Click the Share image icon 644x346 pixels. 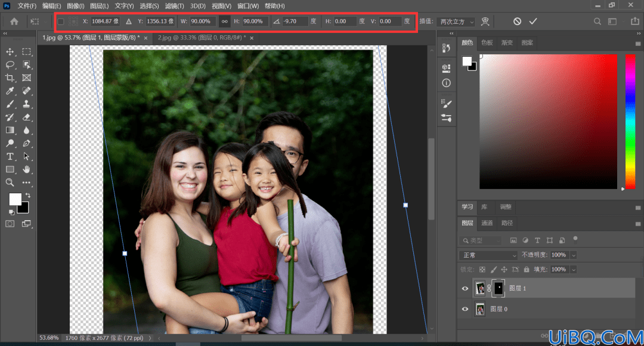point(635,21)
